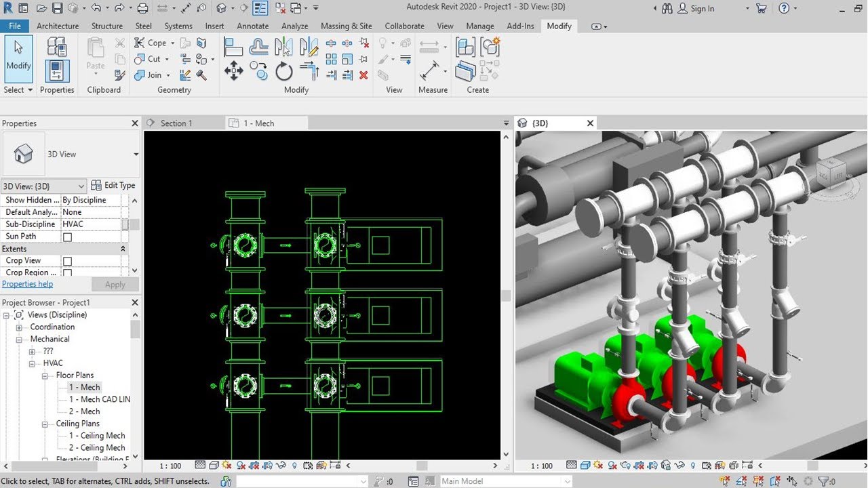Screen dimensions: 868x488
Task: Open the Select panel dropdown
Action: 18,89
